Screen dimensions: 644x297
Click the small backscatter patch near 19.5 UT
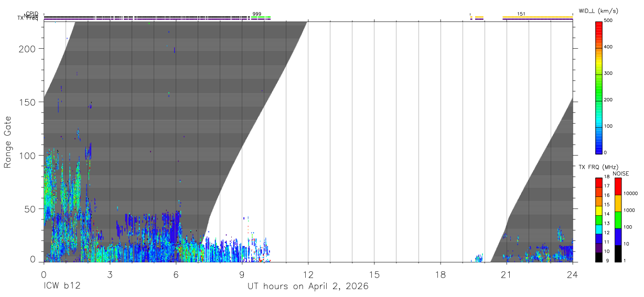(x=478, y=258)
